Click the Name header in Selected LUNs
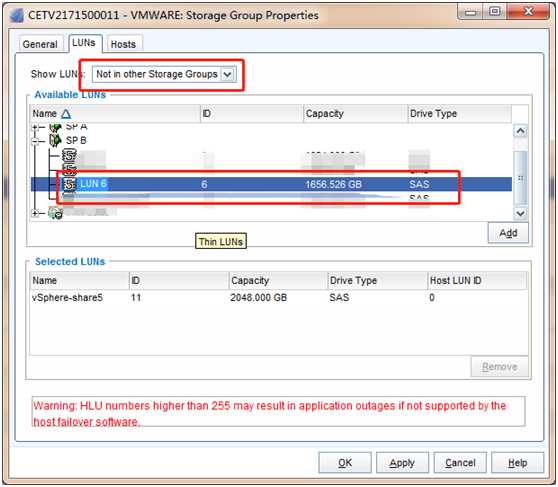This screenshot has width=558, height=487. click(80, 281)
